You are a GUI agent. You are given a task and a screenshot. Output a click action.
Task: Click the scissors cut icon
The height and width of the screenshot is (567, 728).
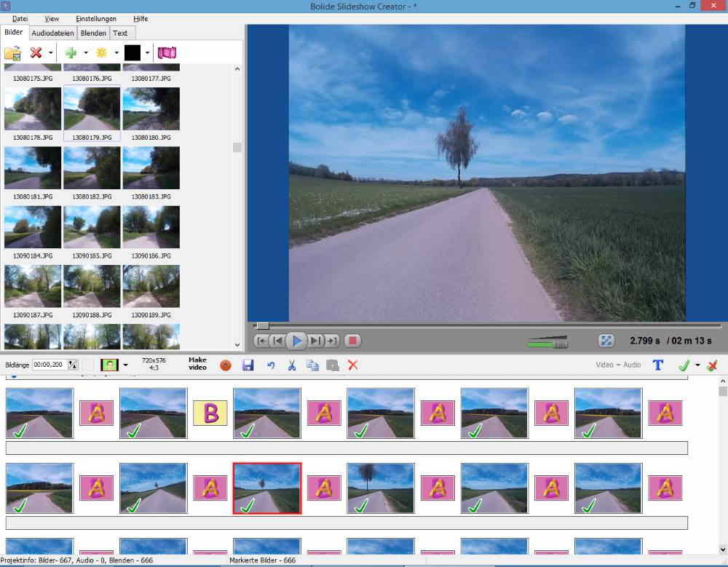pyautogui.click(x=291, y=365)
